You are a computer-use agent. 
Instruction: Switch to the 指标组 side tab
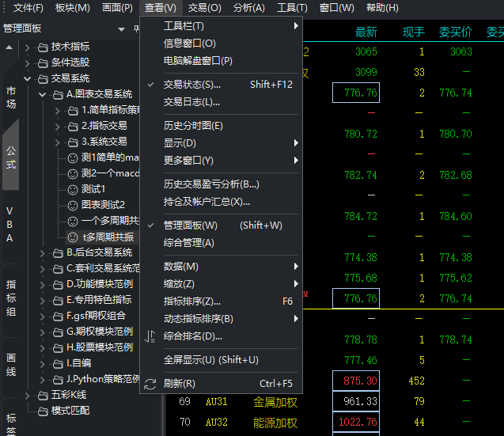[10, 298]
